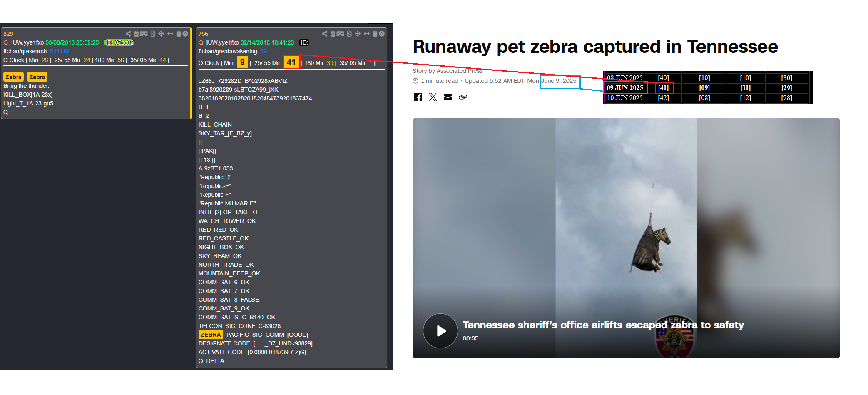Click the 'WATCH_TOWER_OK' line
The height and width of the screenshot is (395, 868).
pos(227,221)
